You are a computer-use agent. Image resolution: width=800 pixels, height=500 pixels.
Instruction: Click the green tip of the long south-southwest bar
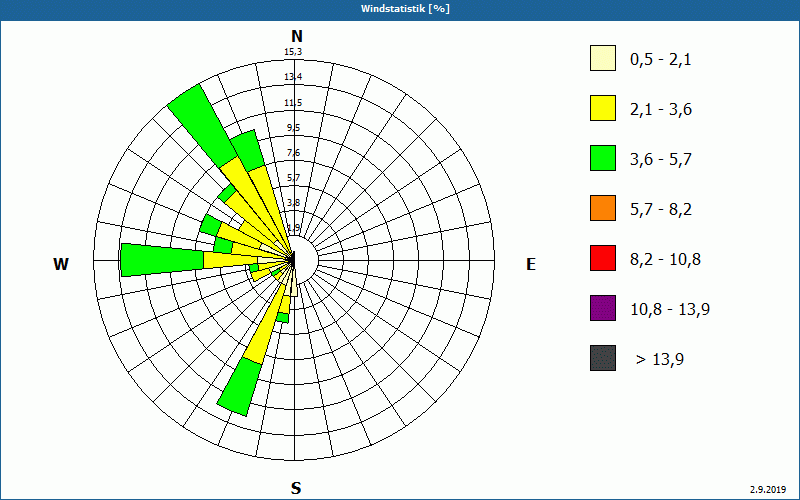point(240,387)
